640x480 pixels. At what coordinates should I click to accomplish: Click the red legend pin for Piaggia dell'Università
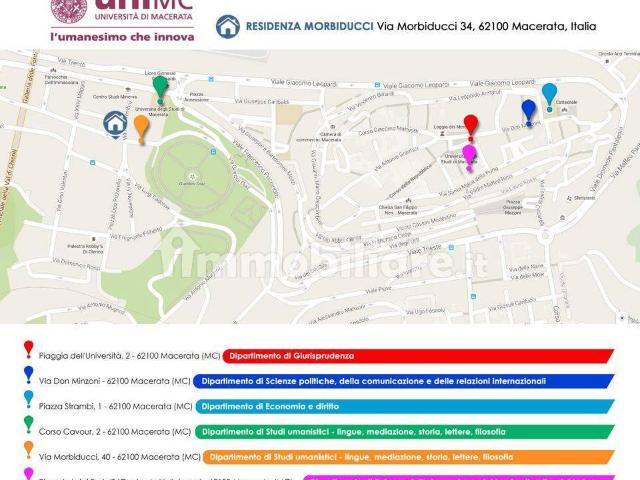pyautogui.click(x=29, y=350)
